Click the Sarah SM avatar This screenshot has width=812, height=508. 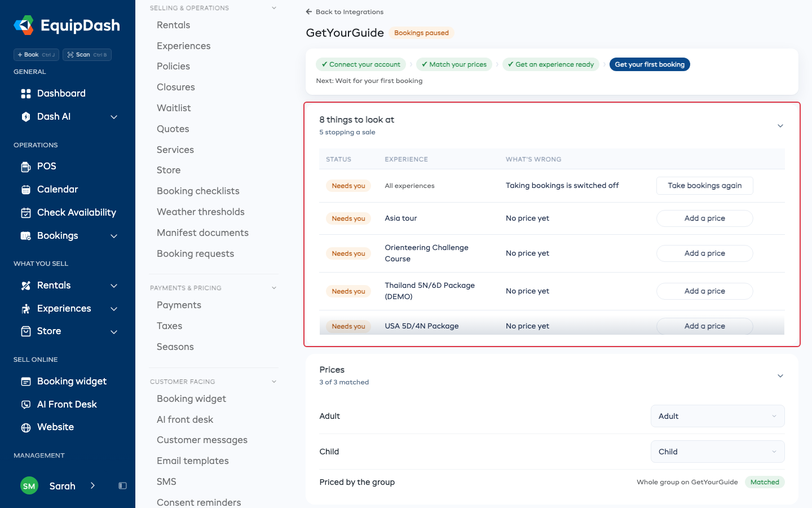click(29, 485)
